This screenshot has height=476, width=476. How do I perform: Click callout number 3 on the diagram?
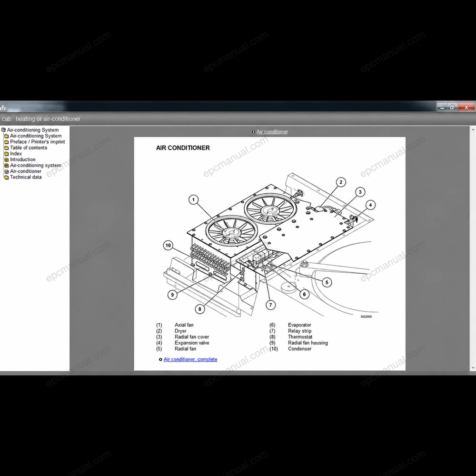(x=360, y=192)
